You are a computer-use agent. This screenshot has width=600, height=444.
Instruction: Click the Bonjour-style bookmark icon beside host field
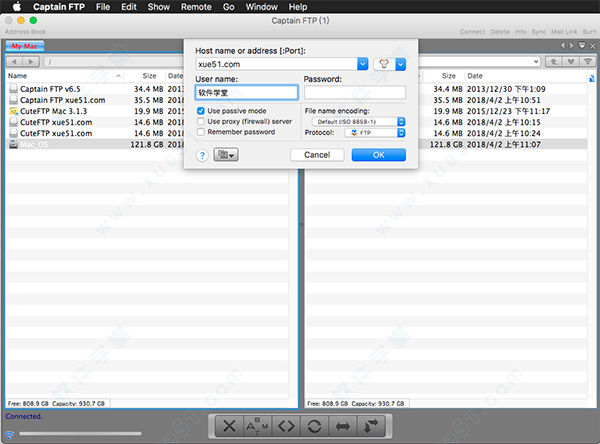pyautogui.click(x=384, y=64)
